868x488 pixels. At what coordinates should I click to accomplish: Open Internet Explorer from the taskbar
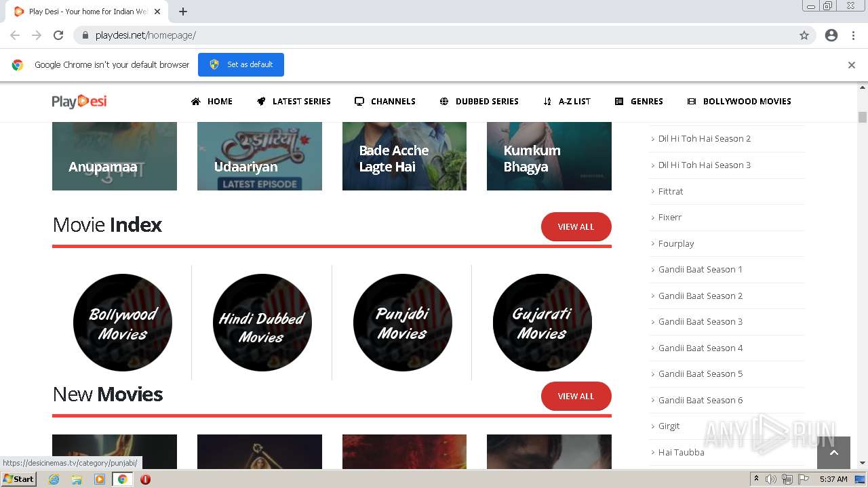(x=54, y=479)
